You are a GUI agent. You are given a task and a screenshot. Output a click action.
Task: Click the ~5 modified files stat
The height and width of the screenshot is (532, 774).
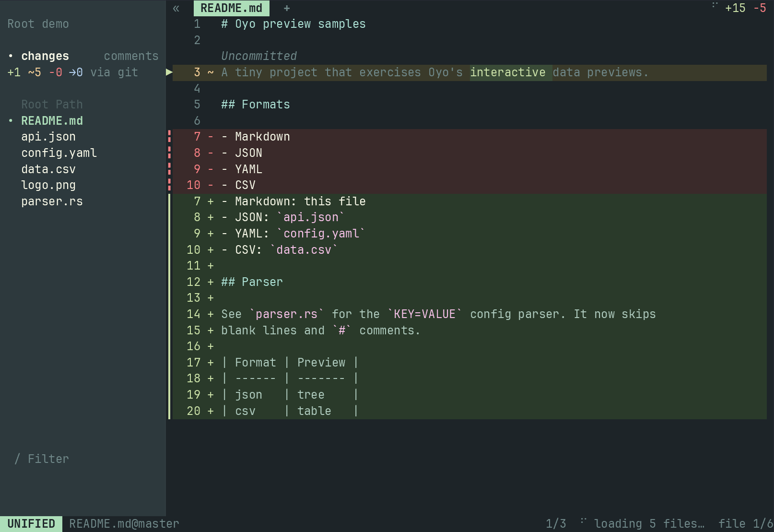[x=35, y=72]
